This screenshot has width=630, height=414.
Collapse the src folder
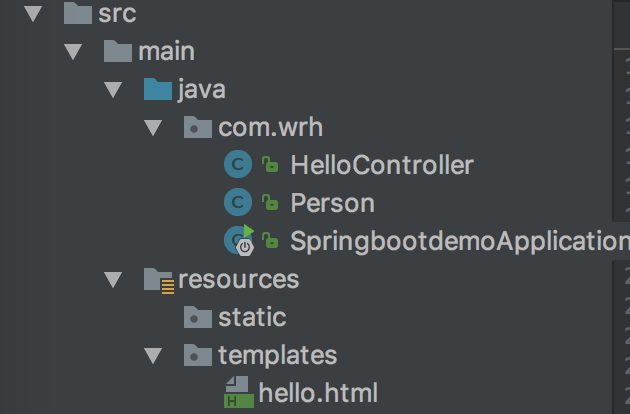[x=33, y=14]
